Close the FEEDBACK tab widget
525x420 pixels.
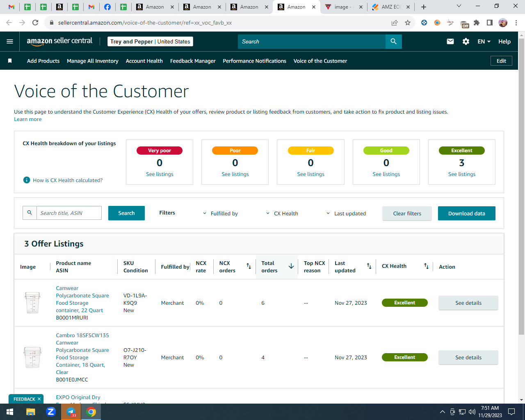[x=39, y=399]
